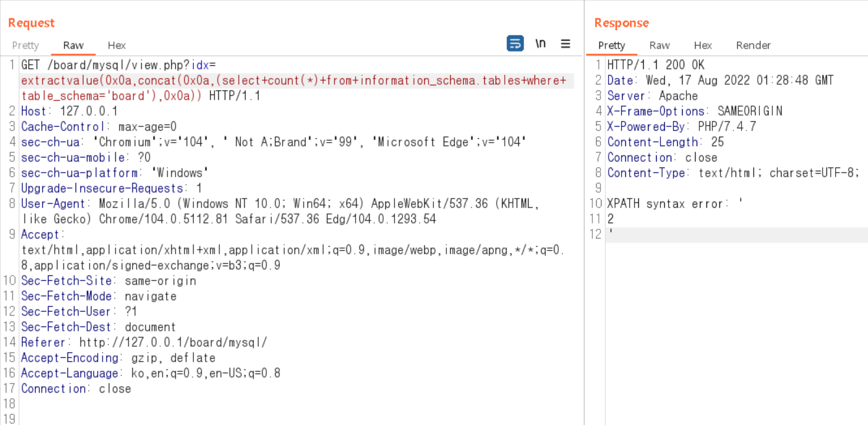Click the Sec-Fetch-Mode: navigate header
The height and width of the screenshot is (425, 868).
coord(99,296)
